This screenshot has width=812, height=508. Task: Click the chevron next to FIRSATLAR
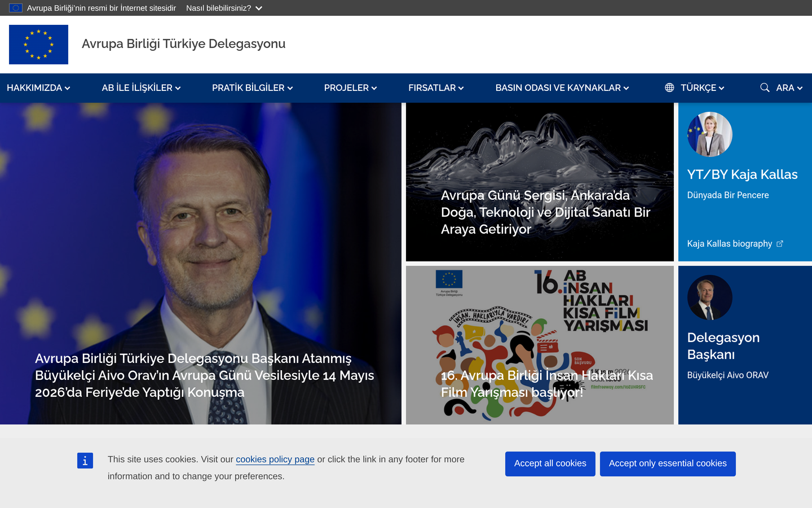[461, 88]
